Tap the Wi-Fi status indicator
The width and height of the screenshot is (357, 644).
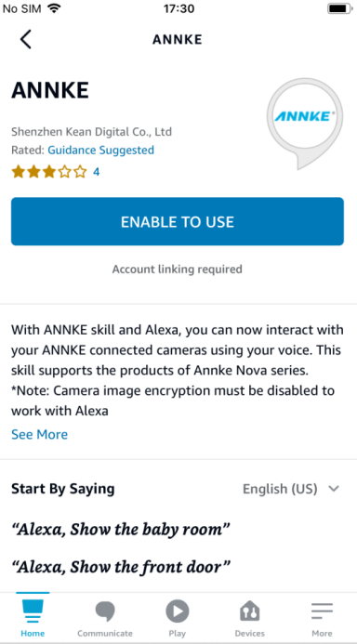(x=53, y=8)
